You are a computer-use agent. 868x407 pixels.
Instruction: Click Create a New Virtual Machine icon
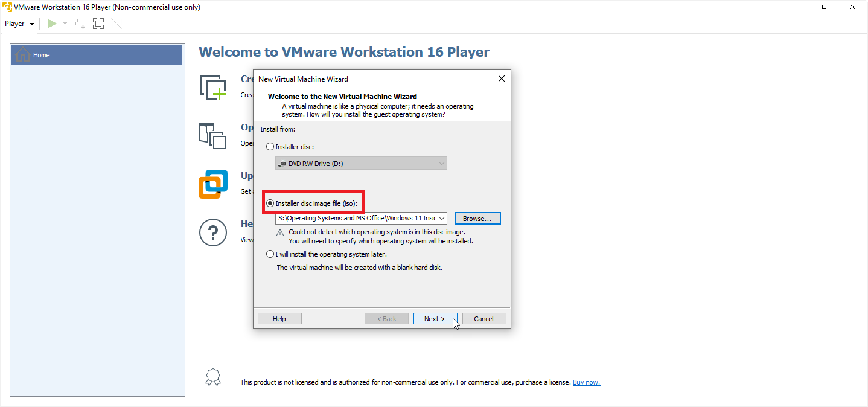point(212,87)
